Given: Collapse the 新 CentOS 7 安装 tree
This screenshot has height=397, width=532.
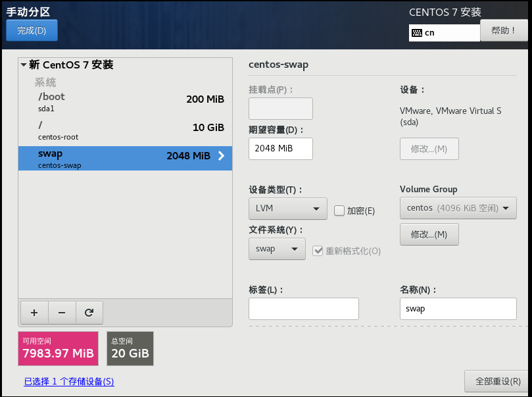Looking at the screenshot, I should point(24,65).
